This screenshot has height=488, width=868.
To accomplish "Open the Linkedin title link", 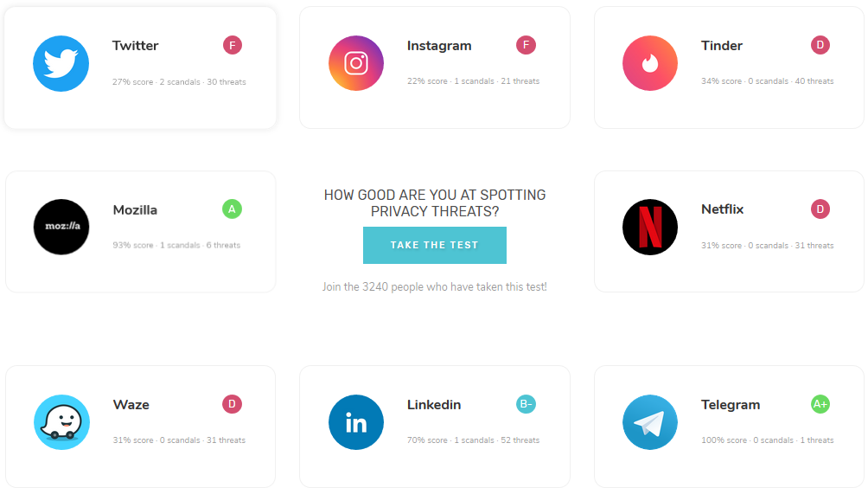I will (x=434, y=405).
